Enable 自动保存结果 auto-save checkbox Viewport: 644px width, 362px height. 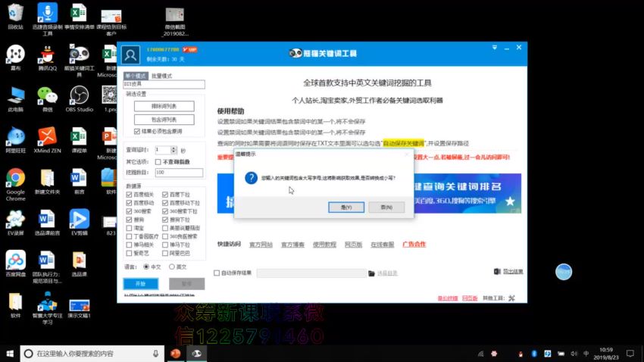pyautogui.click(x=217, y=273)
